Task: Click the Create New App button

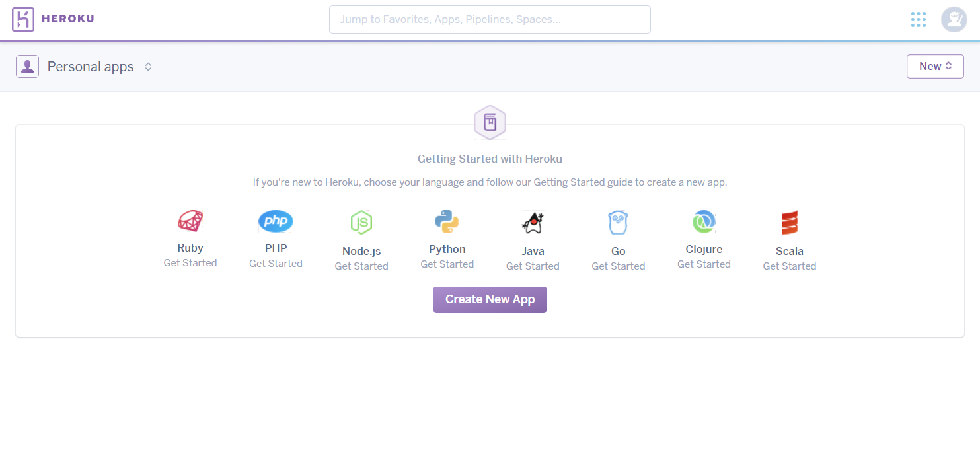Action: [x=490, y=299]
